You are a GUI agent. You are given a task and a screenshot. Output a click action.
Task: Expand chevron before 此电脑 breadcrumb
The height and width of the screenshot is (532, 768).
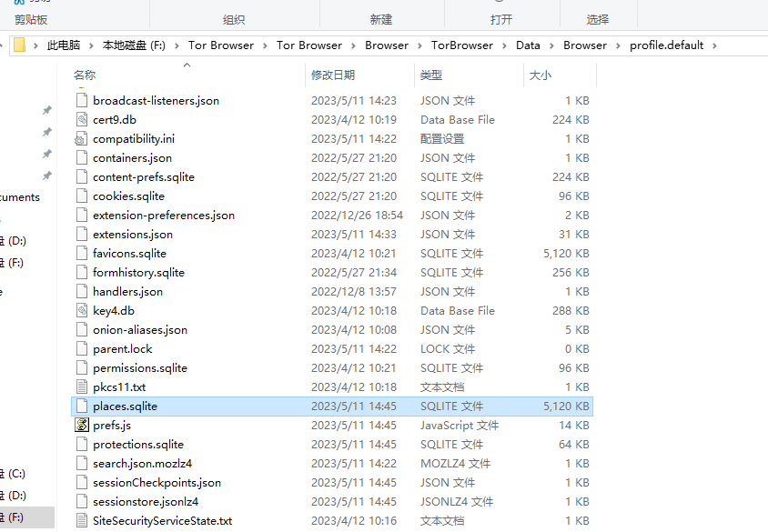tap(35, 45)
